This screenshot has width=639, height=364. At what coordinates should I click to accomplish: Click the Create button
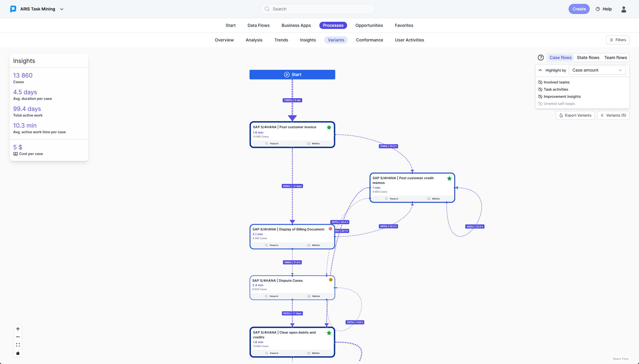(x=579, y=9)
